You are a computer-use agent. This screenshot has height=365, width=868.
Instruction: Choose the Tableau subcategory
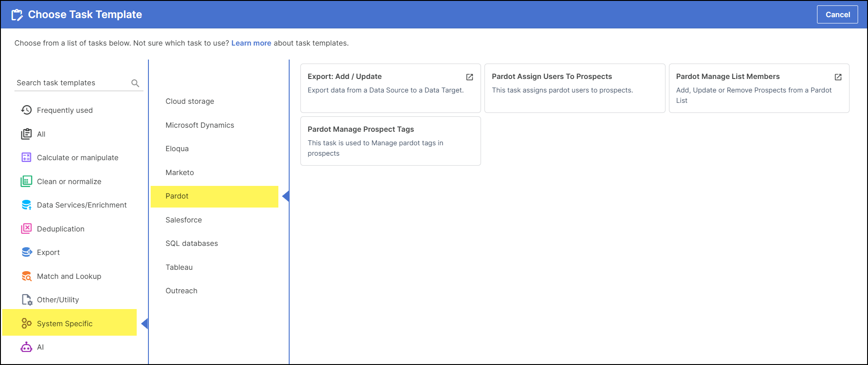(x=179, y=267)
